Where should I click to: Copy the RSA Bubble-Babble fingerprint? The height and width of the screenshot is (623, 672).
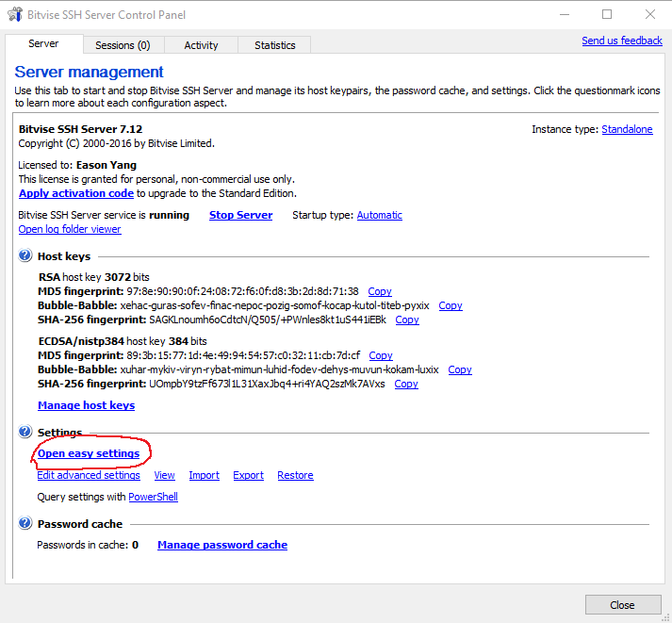coord(451,305)
